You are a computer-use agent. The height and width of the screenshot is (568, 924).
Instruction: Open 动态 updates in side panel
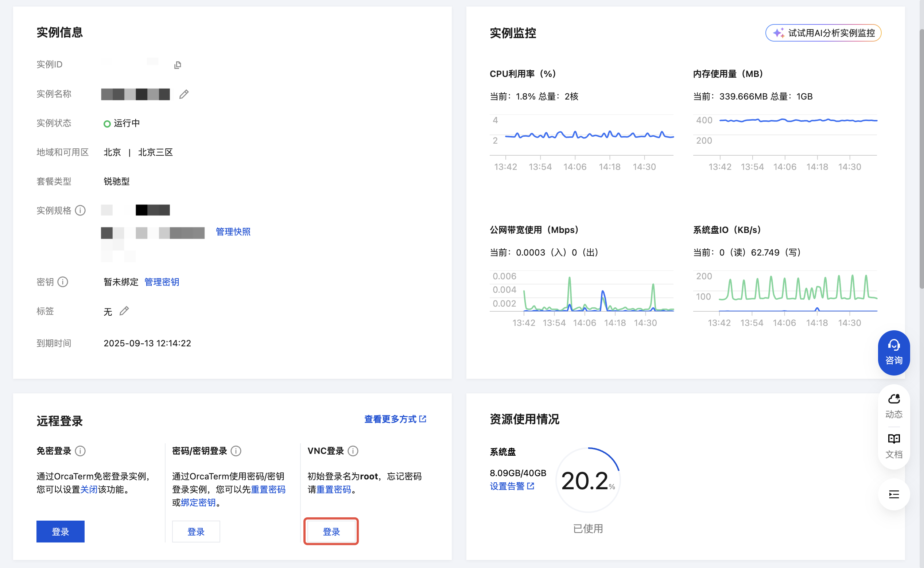pos(894,406)
